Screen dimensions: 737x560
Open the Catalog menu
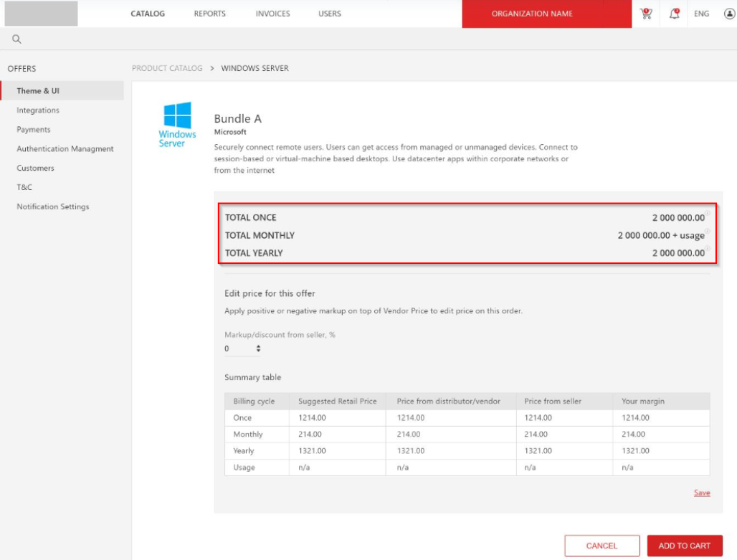pyautogui.click(x=148, y=14)
